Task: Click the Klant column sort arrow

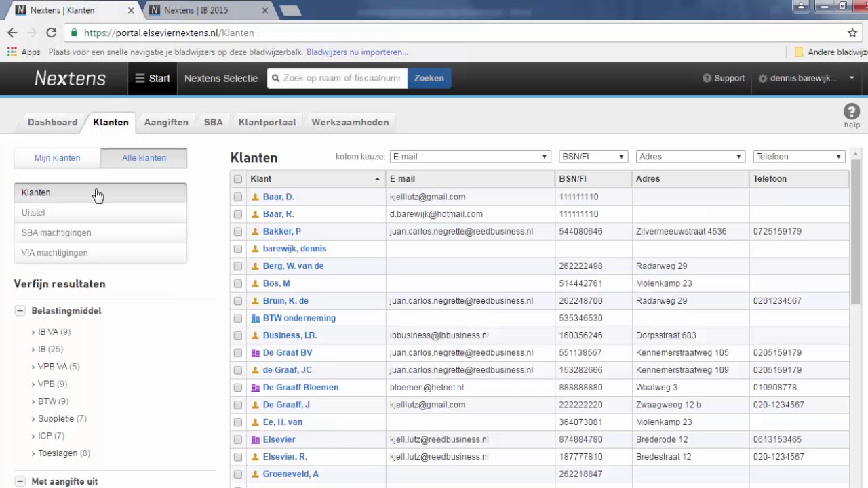Action: click(x=378, y=179)
